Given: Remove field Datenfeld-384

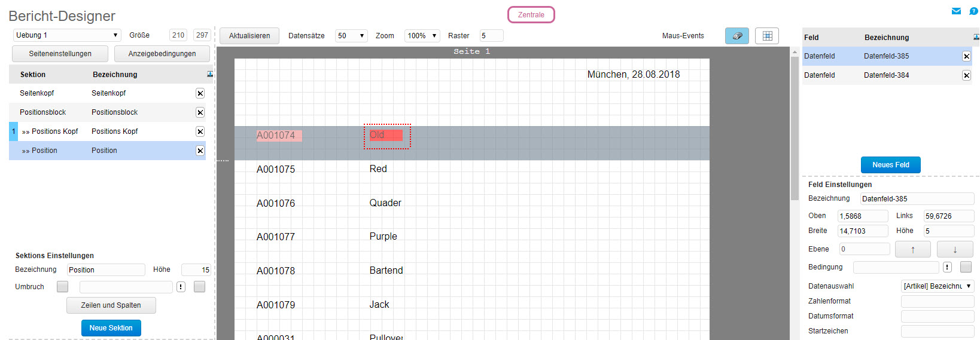Looking at the screenshot, I should click(x=966, y=75).
